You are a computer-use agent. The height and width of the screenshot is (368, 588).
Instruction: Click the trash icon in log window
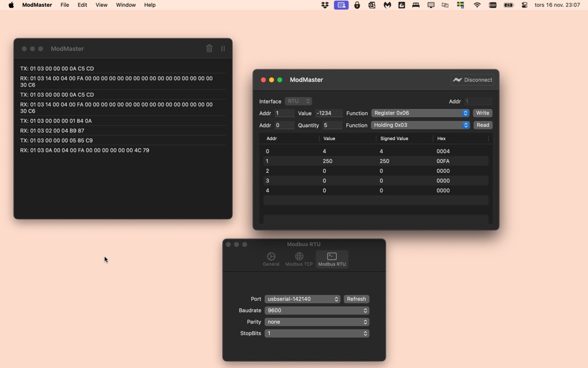pos(209,48)
